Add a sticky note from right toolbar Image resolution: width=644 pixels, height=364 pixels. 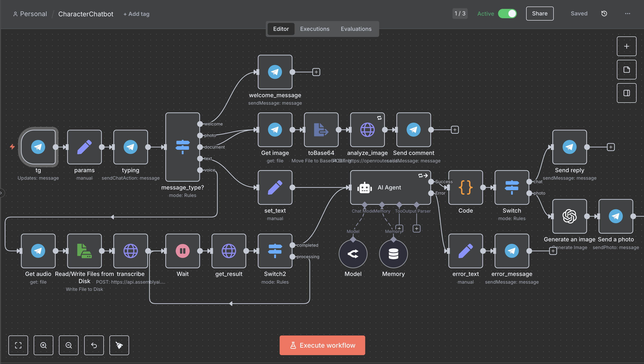(x=626, y=69)
